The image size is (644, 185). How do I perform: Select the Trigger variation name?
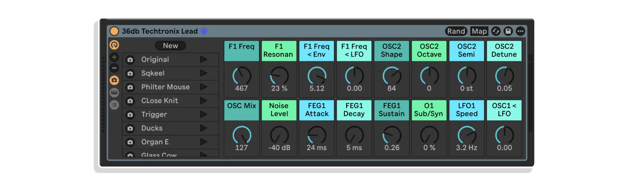154,114
